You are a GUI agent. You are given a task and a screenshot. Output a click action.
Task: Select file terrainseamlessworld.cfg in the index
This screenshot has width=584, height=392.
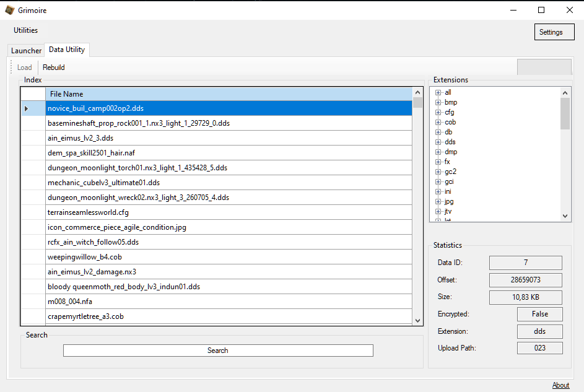click(x=229, y=212)
